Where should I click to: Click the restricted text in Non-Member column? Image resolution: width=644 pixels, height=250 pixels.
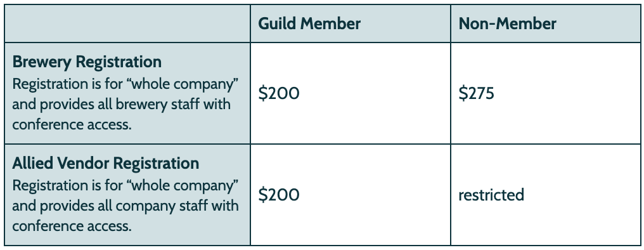(x=491, y=195)
